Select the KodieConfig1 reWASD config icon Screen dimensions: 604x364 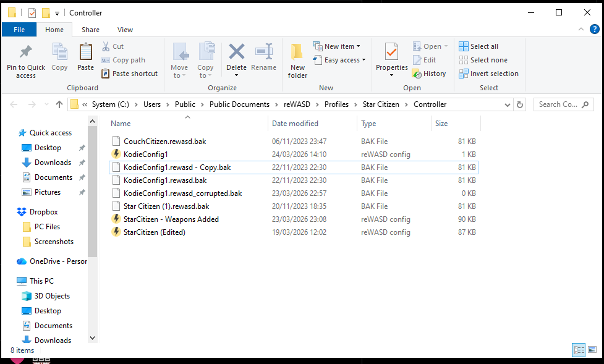click(x=116, y=154)
